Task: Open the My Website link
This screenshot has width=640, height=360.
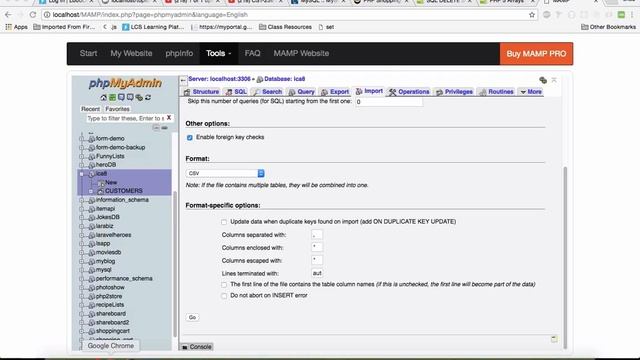Action: point(131,53)
